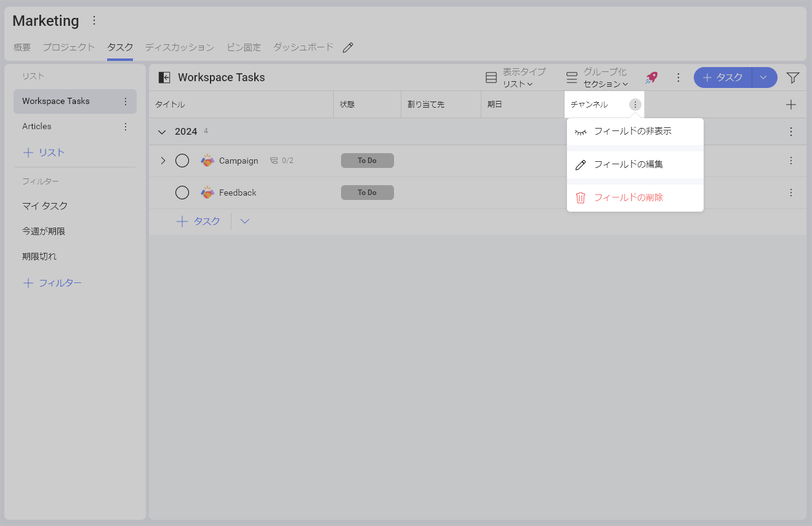Screen dimensions: 812x526
Task: Click the Campaign subtask count 0/2
Action: tap(282, 161)
